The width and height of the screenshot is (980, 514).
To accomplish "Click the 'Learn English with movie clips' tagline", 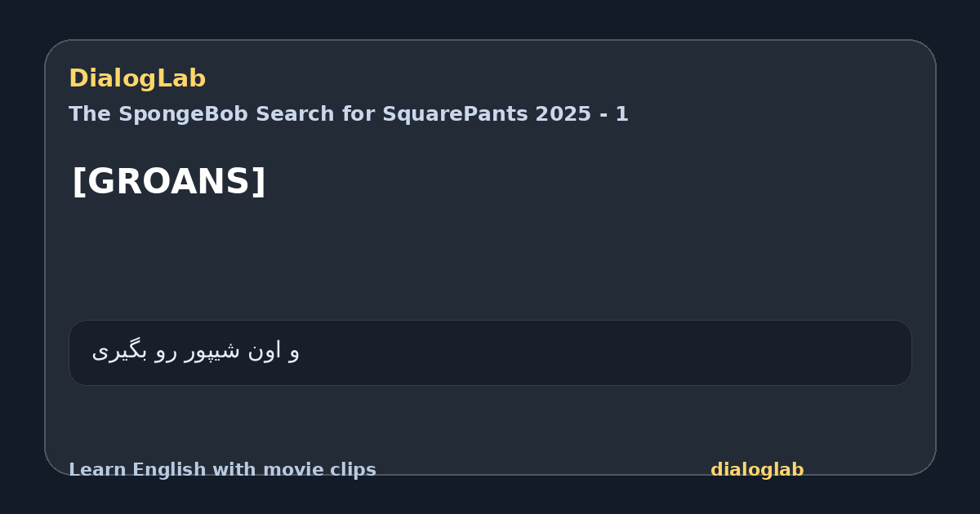I will pyautogui.click(x=222, y=470).
